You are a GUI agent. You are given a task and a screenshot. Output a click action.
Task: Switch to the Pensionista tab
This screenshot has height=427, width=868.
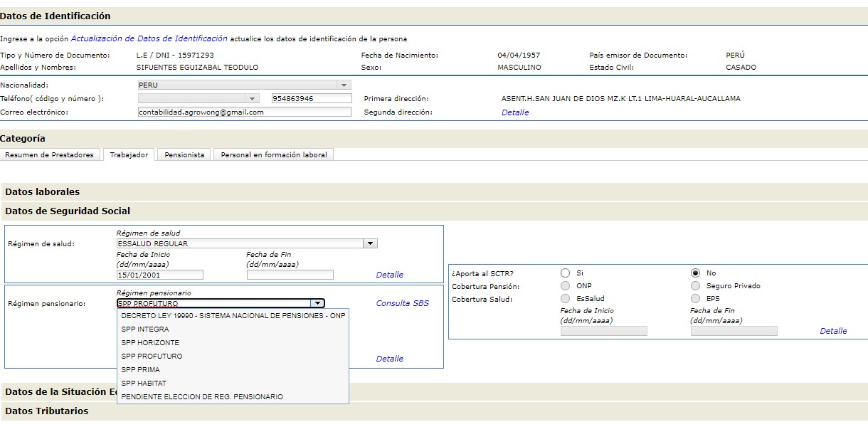tap(184, 154)
